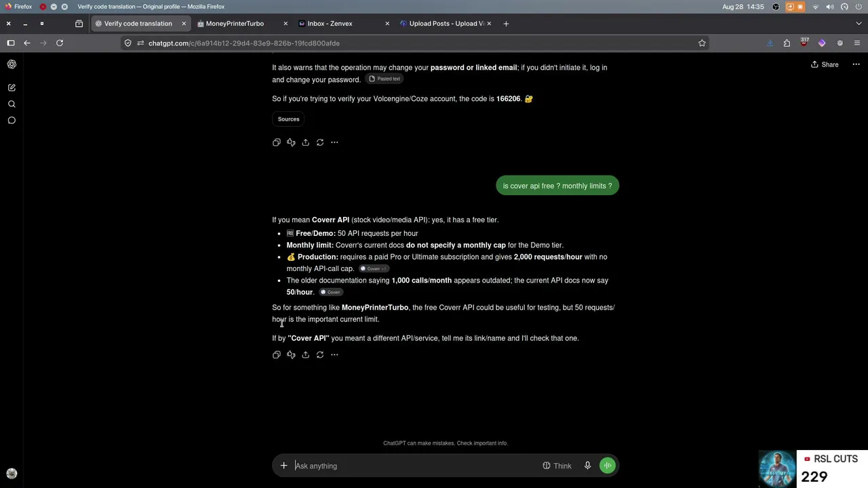868x488 pixels.
Task: Share the Volcengine code response via upload icon
Action: click(x=306, y=142)
